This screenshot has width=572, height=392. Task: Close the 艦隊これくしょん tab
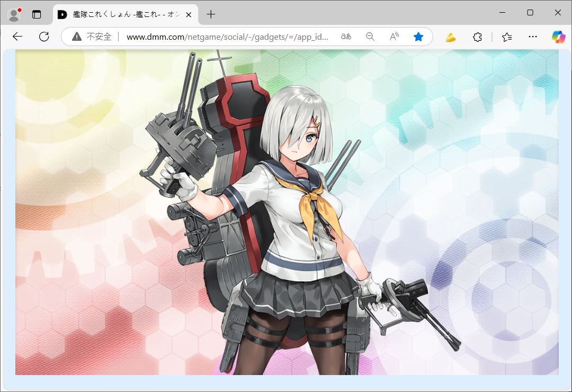point(189,15)
